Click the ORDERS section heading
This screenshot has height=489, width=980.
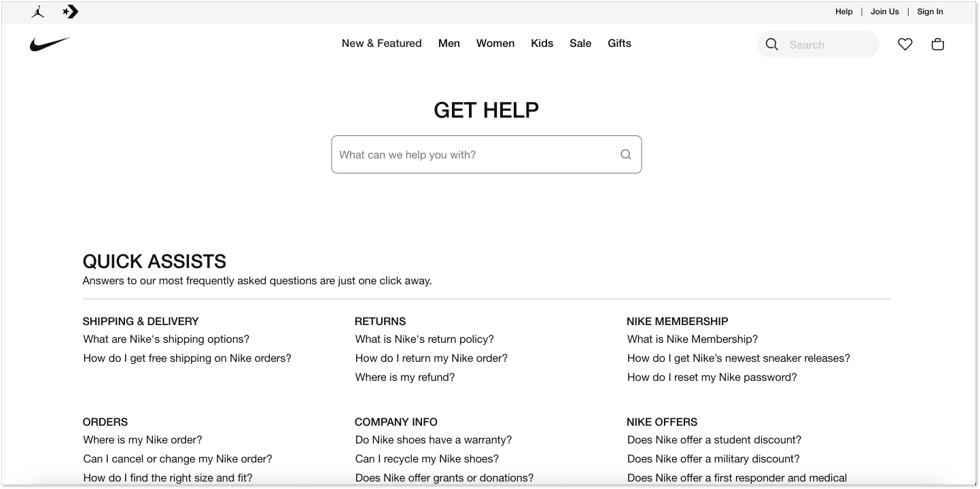[x=105, y=422]
